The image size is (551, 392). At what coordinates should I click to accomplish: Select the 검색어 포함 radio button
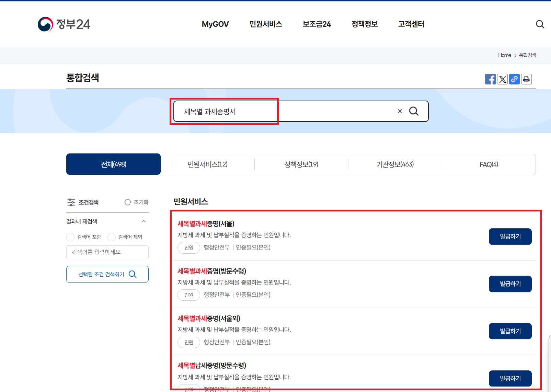click(70, 237)
